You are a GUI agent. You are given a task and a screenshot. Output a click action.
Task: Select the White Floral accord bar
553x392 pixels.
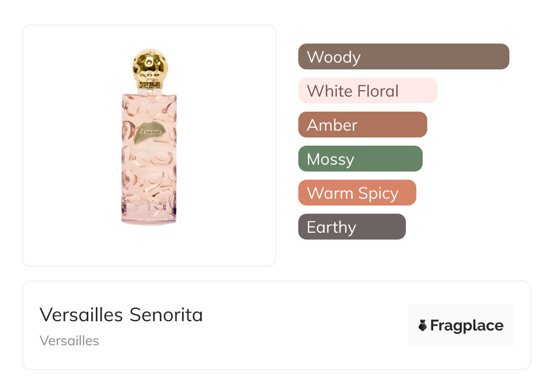click(x=368, y=91)
